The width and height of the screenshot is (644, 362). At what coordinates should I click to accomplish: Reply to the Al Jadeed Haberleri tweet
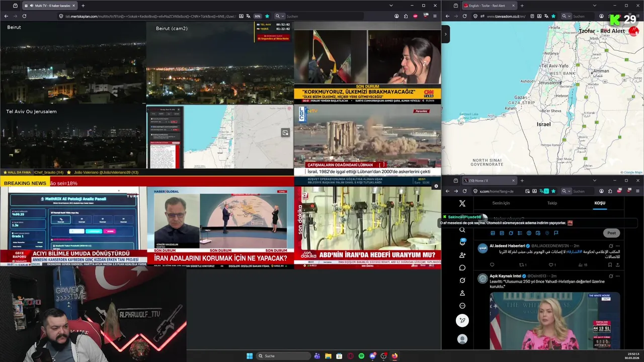pos(492,264)
